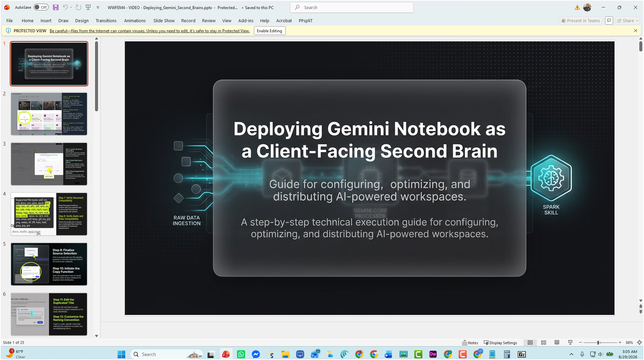Image resolution: width=644 pixels, height=360 pixels.
Task: Click the zoom out minus button
Action: (x=580, y=343)
